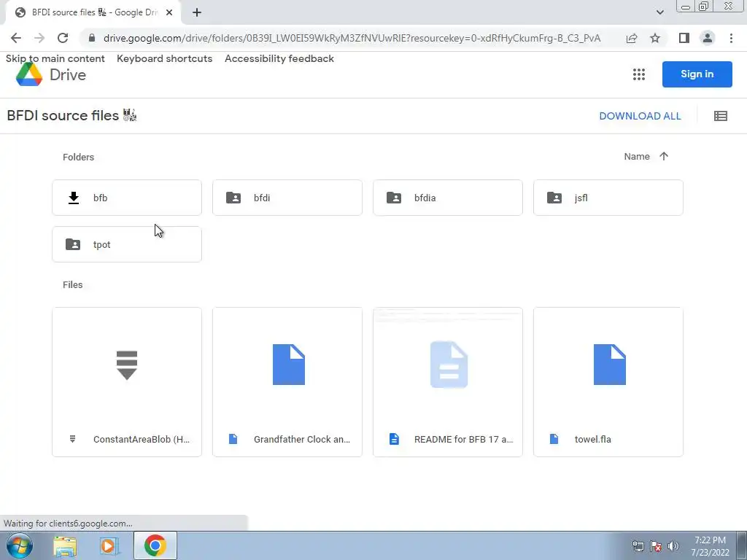The width and height of the screenshot is (747, 560).
Task: Open towel.fla file thumbnail
Action: tap(608, 365)
